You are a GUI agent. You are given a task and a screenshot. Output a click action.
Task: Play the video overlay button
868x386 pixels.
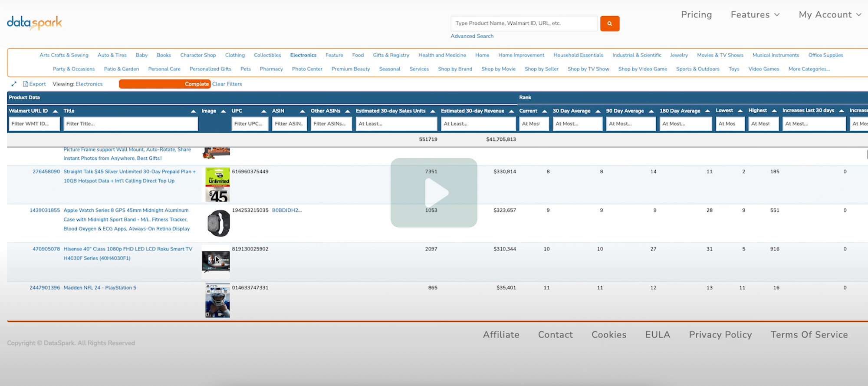(434, 192)
